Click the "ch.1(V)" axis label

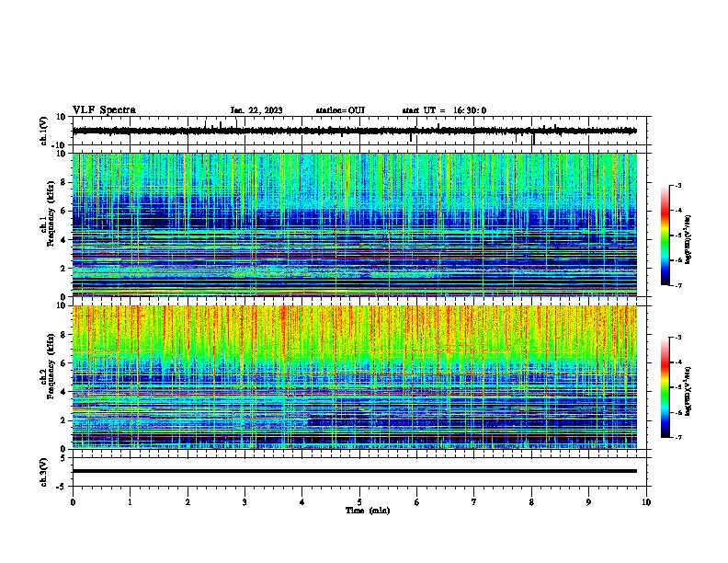point(44,131)
